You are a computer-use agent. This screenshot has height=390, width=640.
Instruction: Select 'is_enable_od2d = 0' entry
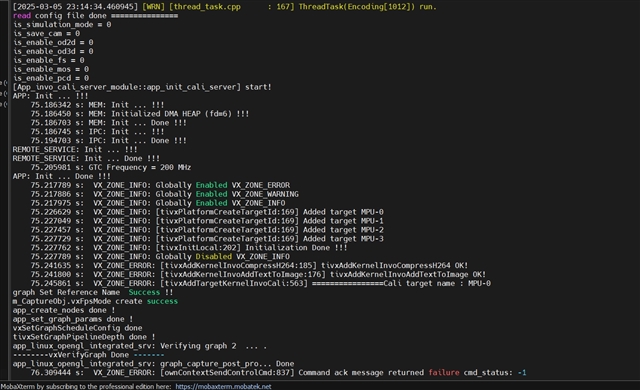(53, 42)
